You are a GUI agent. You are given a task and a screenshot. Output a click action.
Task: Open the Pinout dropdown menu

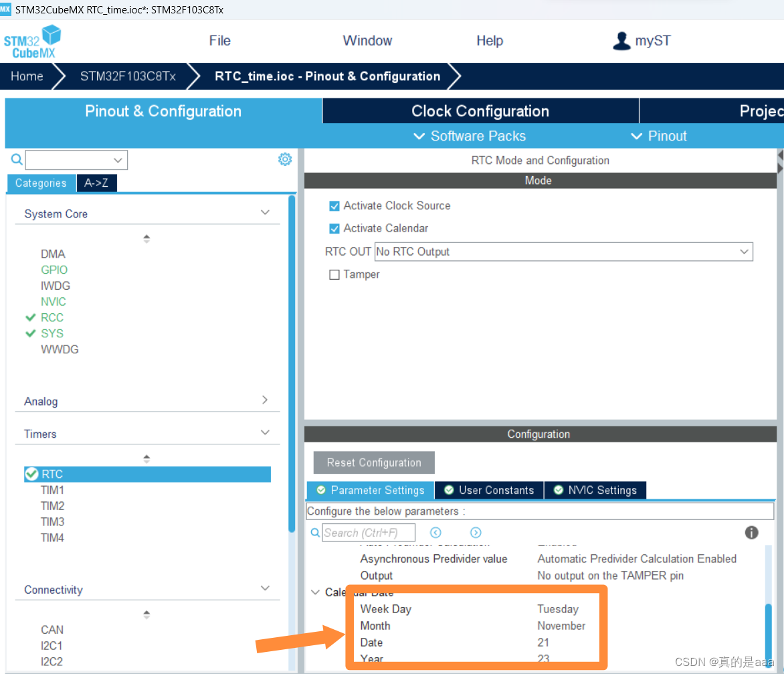[x=658, y=136]
